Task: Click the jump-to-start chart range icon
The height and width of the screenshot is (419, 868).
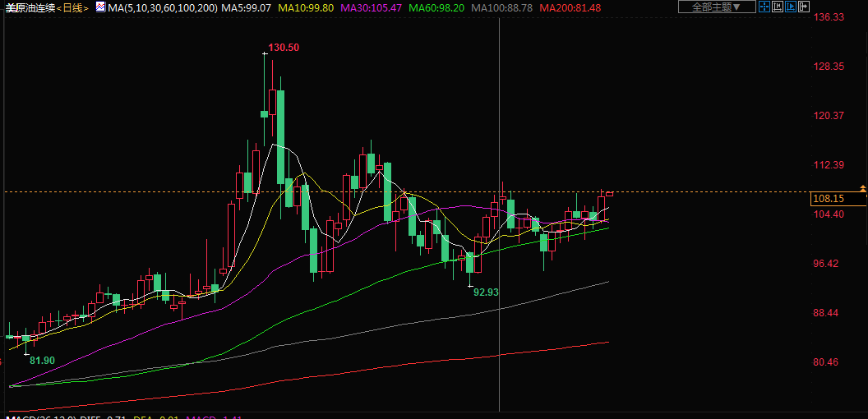Action: click(x=778, y=7)
